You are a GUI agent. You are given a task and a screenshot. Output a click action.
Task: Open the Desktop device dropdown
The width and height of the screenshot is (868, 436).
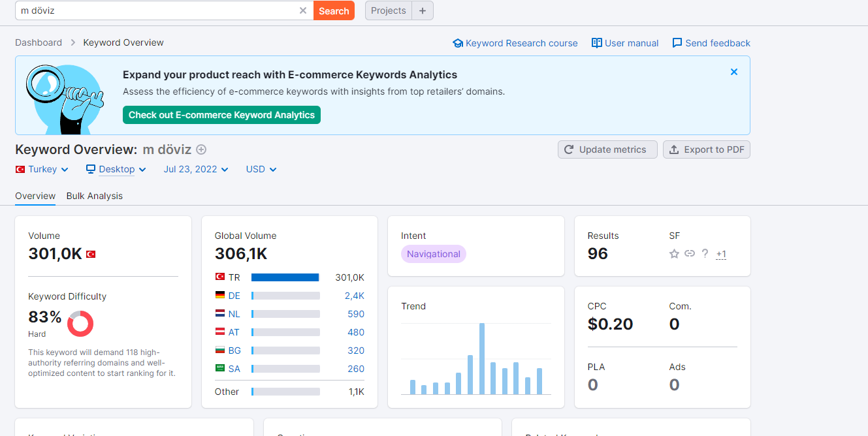tap(116, 169)
